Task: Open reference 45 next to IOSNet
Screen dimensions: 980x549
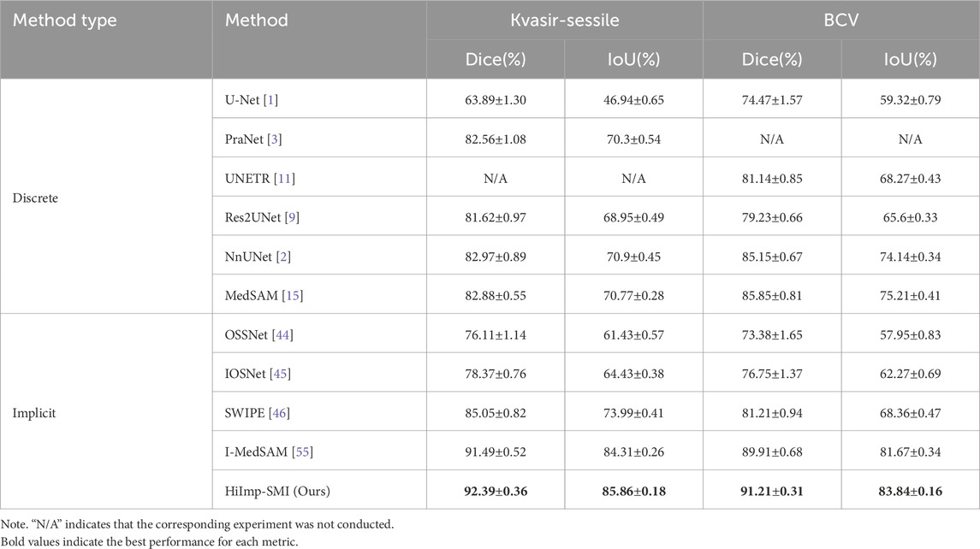Action: point(280,374)
